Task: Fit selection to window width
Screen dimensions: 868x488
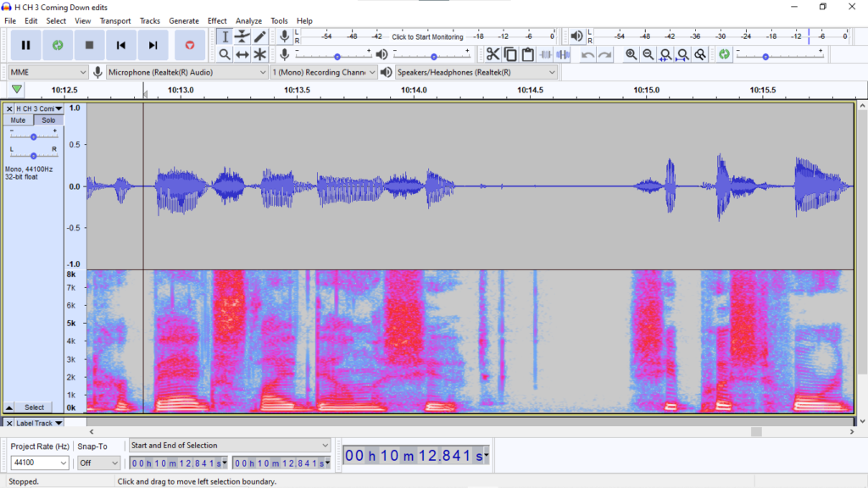Action: pos(665,54)
